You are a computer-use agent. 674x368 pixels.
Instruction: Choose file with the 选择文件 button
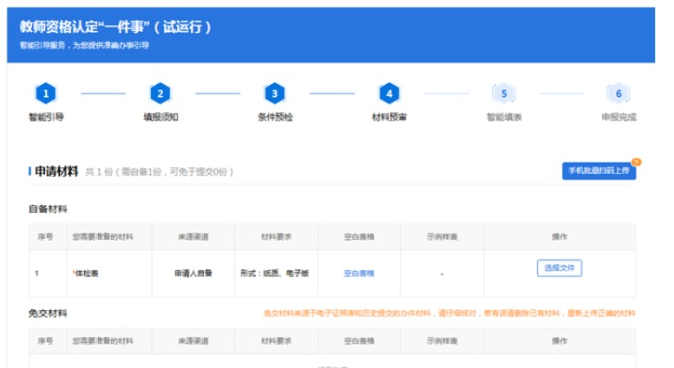[559, 268]
